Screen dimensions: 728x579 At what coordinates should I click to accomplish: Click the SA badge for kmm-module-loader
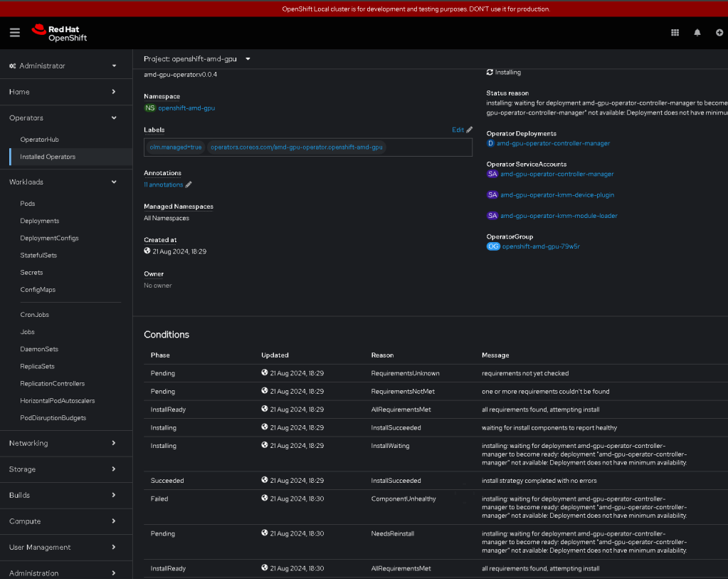tap(492, 216)
